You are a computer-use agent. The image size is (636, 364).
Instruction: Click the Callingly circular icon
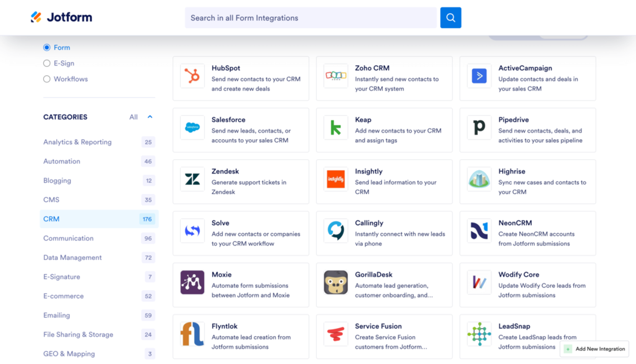pyautogui.click(x=336, y=230)
